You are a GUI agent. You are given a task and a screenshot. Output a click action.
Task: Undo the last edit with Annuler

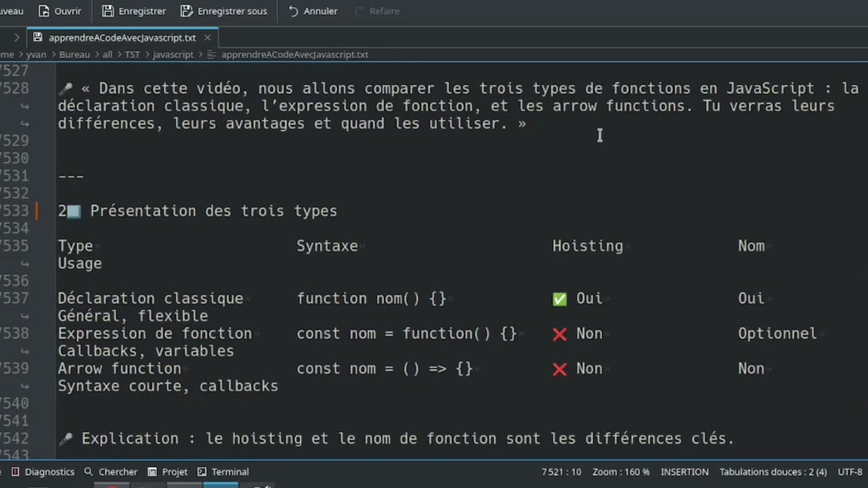click(313, 11)
